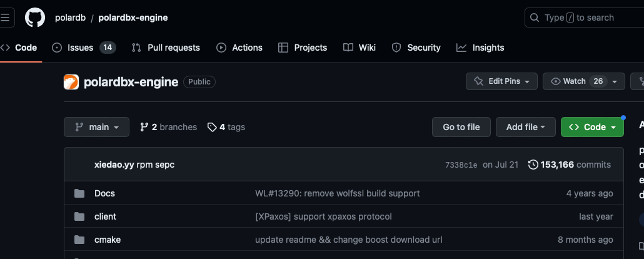Click the Public visibility label
The width and height of the screenshot is (644, 259).
pos(199,82)
